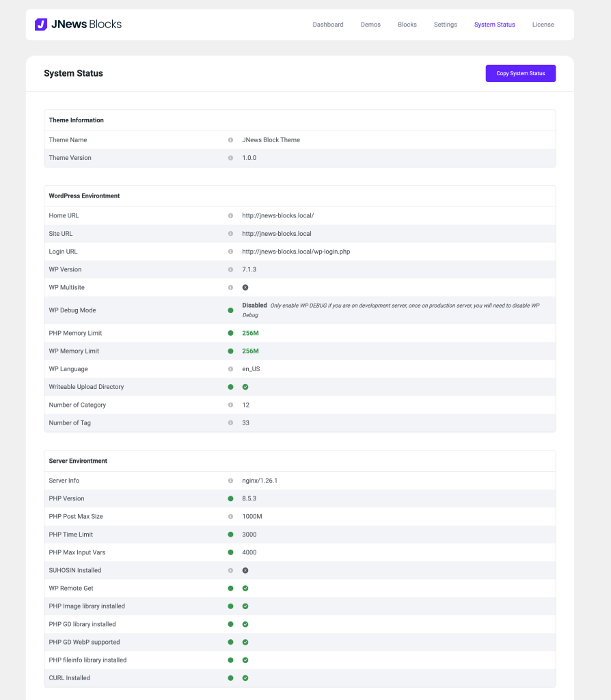Click the PHP Time Limit value 3000
The height and width of the screenshot is (700, 611).
249,535
